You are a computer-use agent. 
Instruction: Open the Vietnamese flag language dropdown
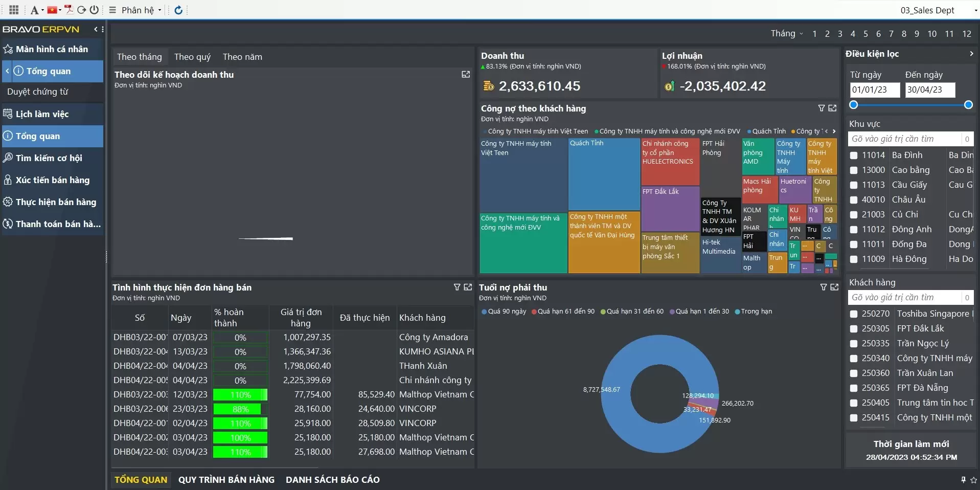54,10
